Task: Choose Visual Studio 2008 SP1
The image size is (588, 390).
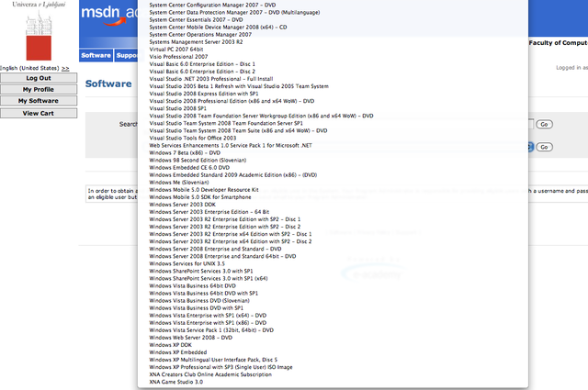Action: tap(177, 108)
